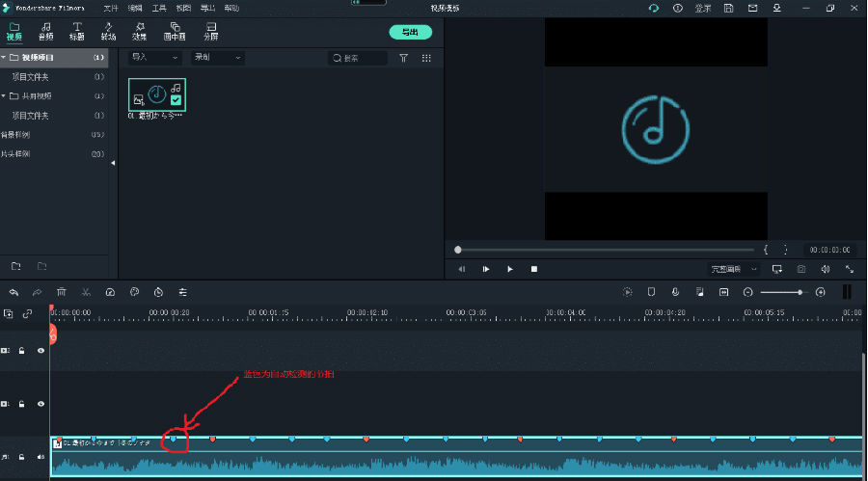This screenshot has width=868, height=481.
Task: Switch to the 转场 transitions tab
Action: (108, 31)
